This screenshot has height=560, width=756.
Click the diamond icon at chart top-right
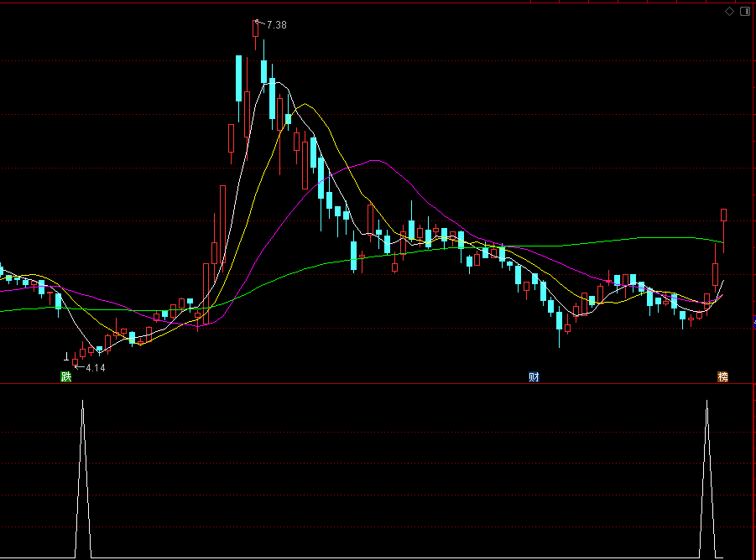coord(729,12)
